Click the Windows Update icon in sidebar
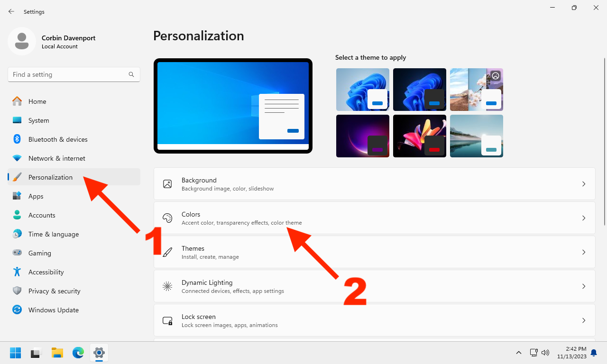The height and width of the screenshot is (364, 607). pos(17,310)
